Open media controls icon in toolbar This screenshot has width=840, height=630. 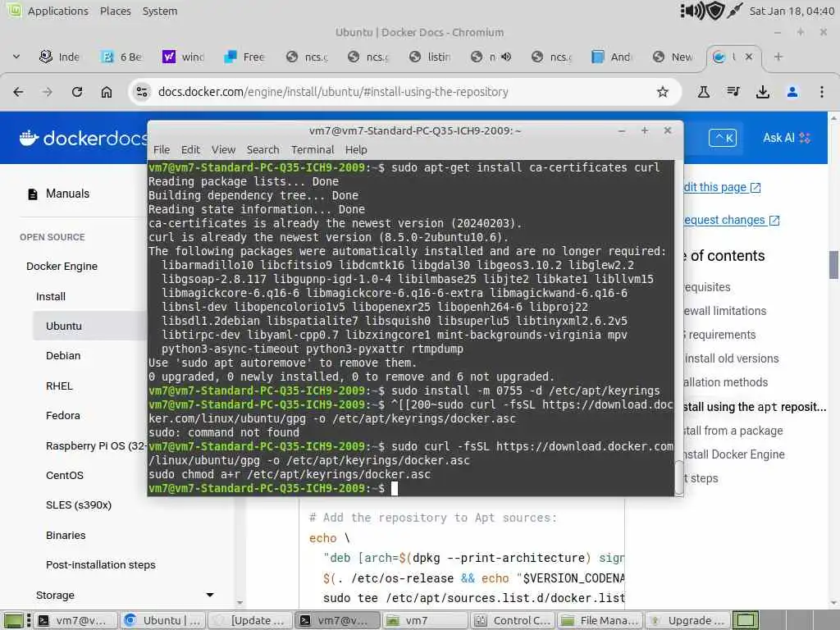coord(733,92)
